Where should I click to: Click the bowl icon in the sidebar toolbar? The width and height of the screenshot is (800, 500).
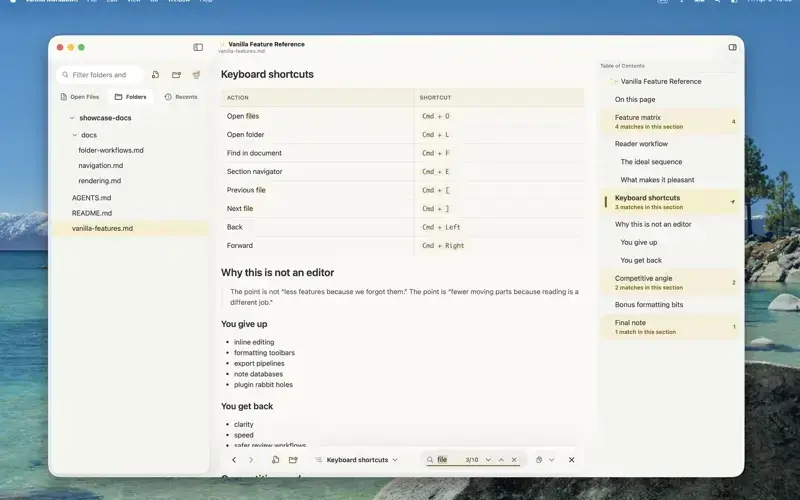point(196,74)
